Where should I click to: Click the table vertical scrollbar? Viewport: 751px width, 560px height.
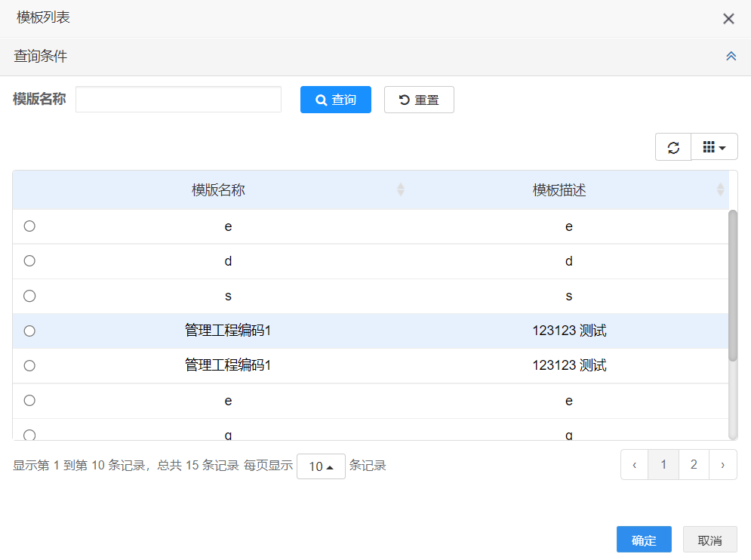point(732,287)
